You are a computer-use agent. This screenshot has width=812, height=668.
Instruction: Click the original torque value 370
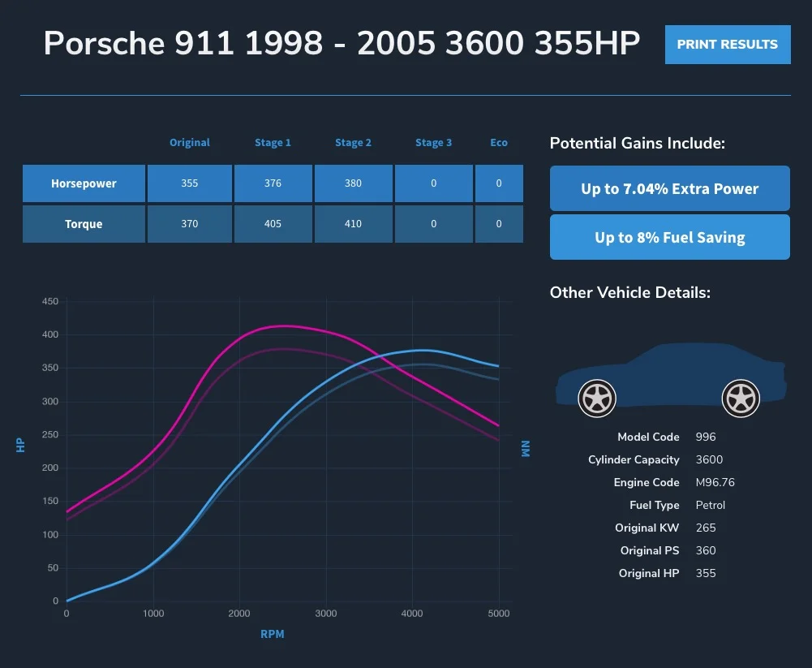coord(190,224)
